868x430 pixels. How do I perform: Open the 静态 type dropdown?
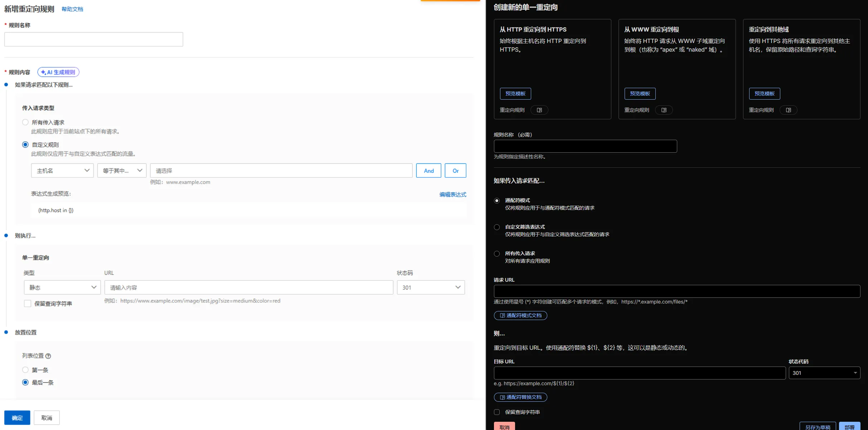(62, 287)
